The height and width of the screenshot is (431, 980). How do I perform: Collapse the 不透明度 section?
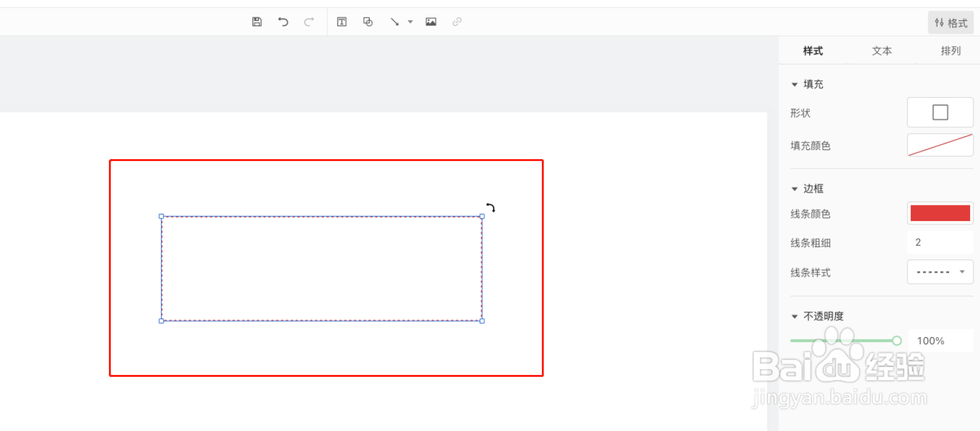(x=794, y=317)
